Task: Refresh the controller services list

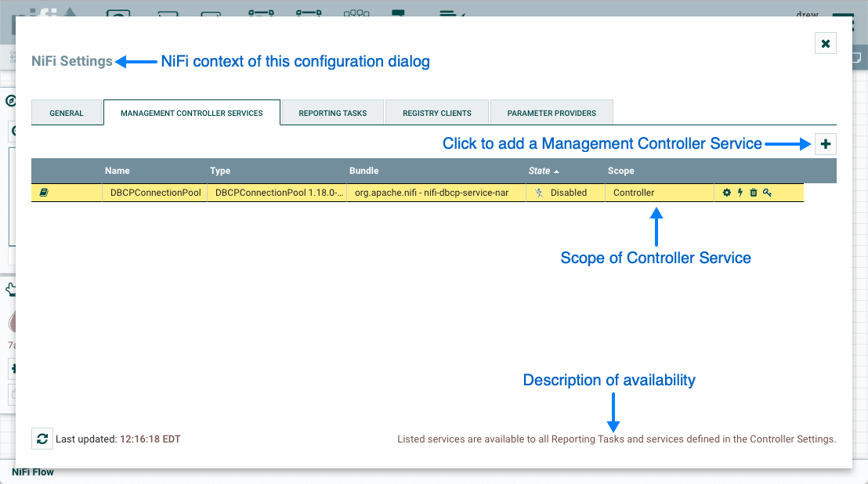Action: [x=42, y=439]
